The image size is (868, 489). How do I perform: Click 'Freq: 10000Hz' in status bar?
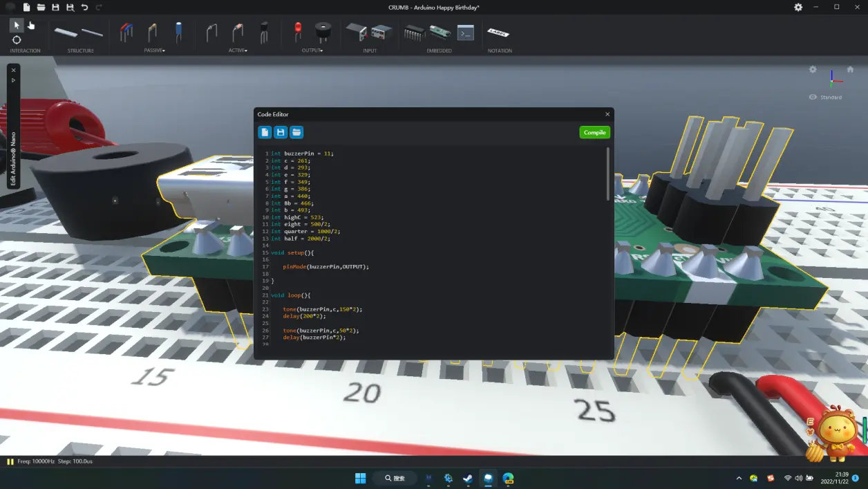pos(35,461)
